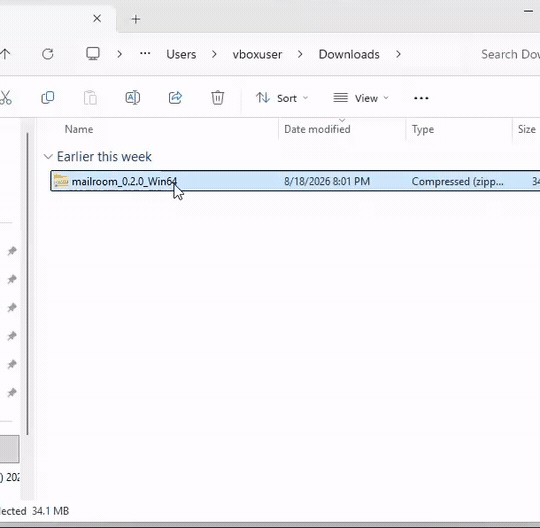Minimize the File Explorer window
540x528 pixels.
[528, 11]
